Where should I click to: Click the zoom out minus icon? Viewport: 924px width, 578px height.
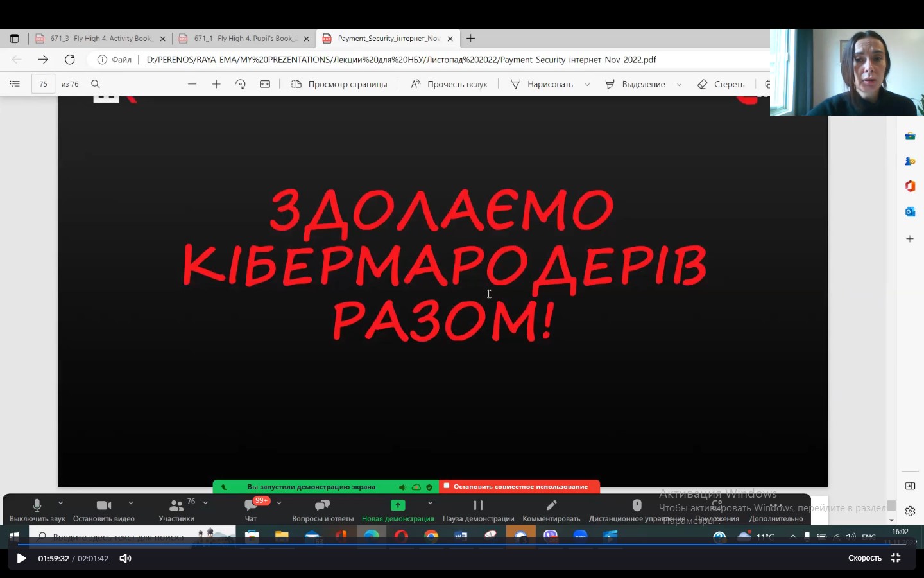point(192,84)
